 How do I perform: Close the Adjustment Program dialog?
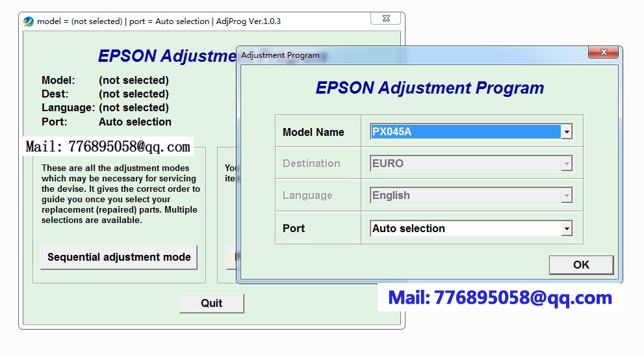602,53
